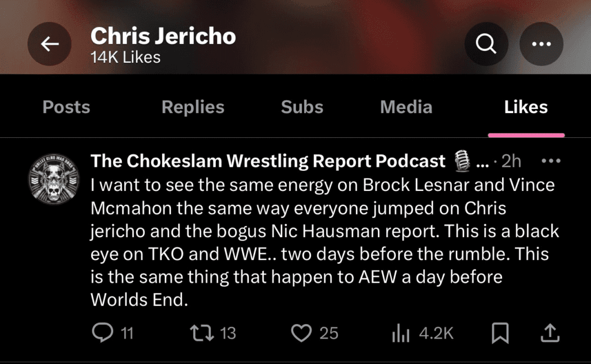Select the Likes tab
The height and width of the screenshot is (364, 591).
526,107
